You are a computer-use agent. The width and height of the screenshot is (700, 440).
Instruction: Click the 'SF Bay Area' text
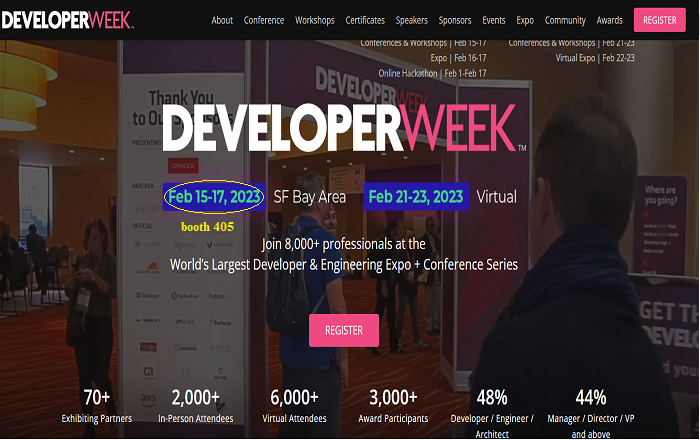tap(309, 197)
